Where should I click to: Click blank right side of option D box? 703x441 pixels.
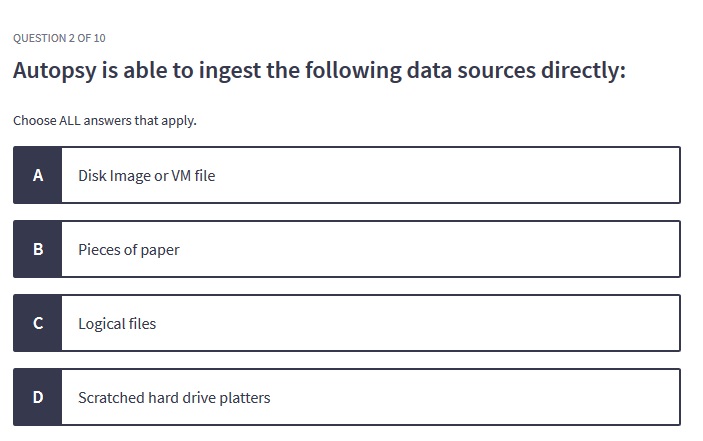(x=520, y=397)
